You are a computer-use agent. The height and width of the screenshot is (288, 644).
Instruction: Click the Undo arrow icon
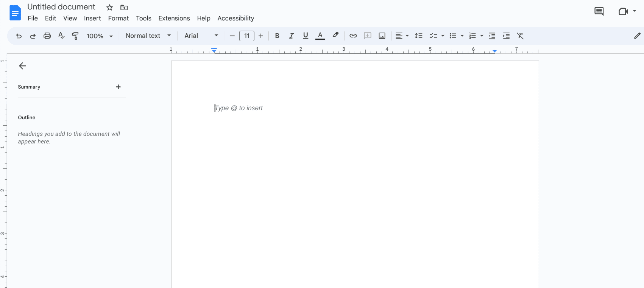[19, 36]
